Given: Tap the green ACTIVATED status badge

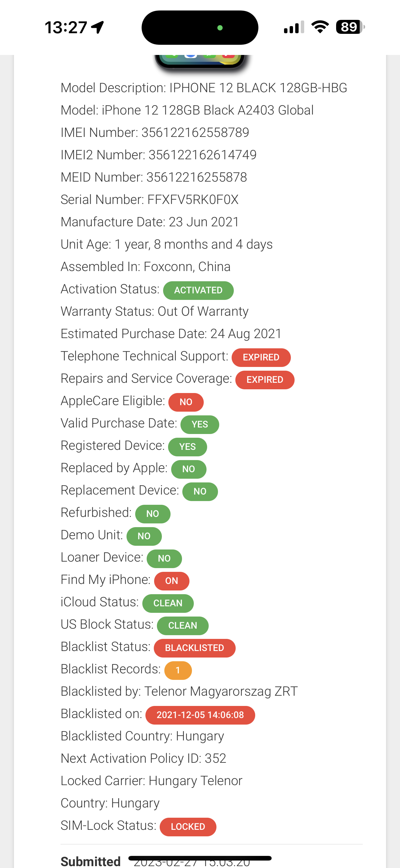Looking at the screenshot, I should pyautogui.click(x=198, y=290).
